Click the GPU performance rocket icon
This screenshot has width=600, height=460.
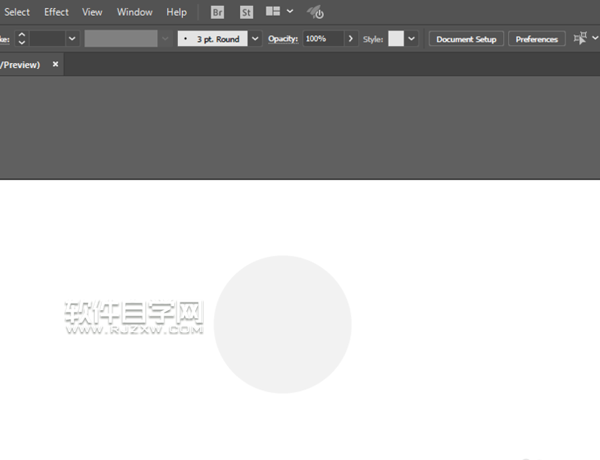315,12
